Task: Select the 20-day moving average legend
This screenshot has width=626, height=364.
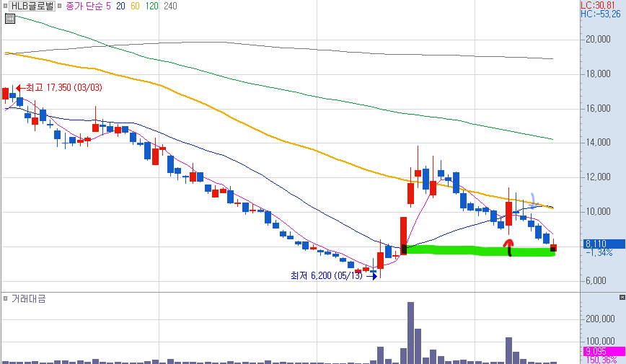Action: pyautogui.click(x=120, y=6)
